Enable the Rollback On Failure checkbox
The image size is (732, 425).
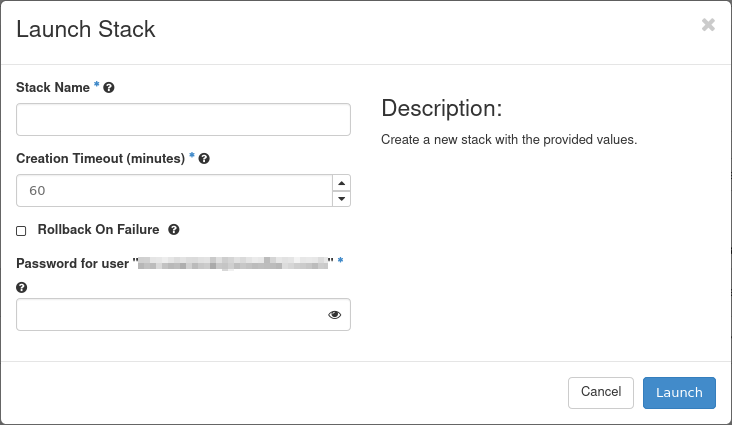22,231
